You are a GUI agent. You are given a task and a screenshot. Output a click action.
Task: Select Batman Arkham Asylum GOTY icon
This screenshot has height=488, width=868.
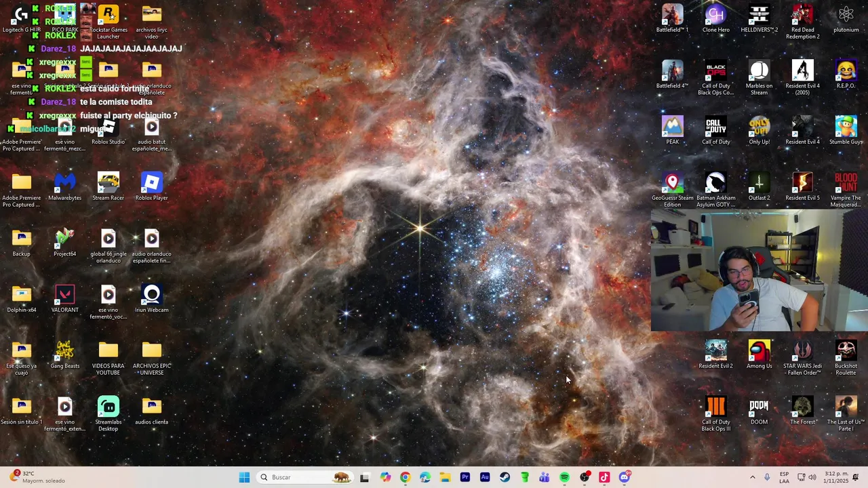(x=716, y=190)
